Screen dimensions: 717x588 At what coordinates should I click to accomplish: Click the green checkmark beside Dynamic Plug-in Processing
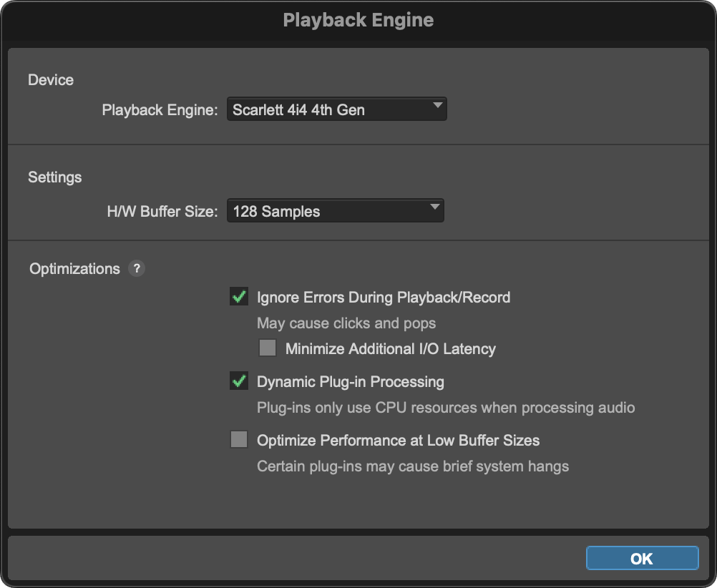click(x=239, y=381)
